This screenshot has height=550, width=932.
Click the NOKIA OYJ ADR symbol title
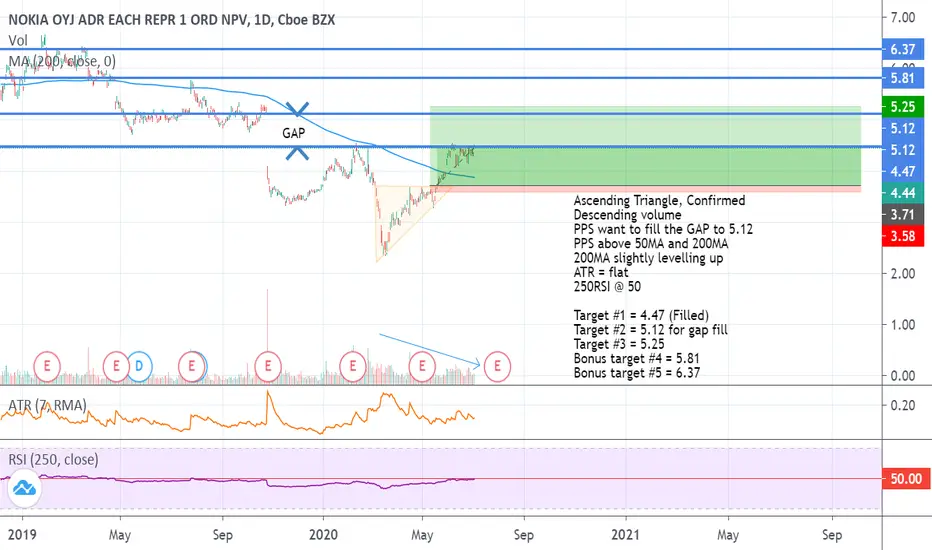tap(172, 20)
